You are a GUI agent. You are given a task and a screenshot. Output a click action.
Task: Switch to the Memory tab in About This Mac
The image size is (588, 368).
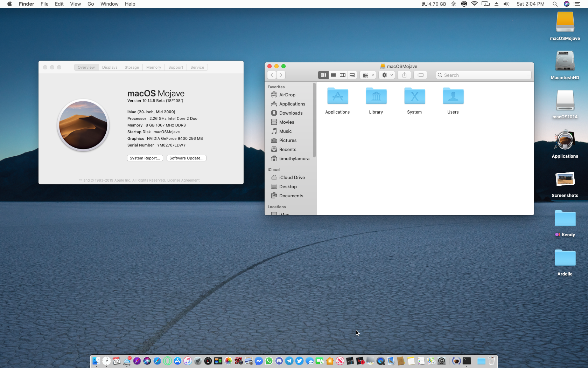click(x=154, y=67)
